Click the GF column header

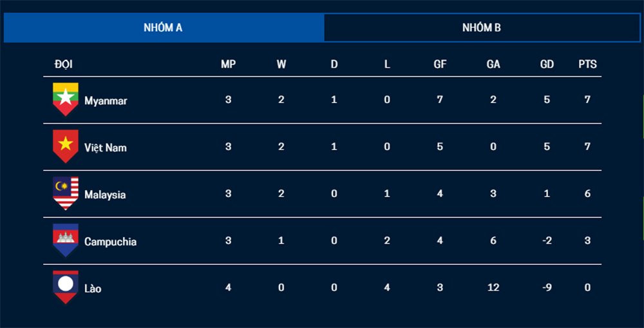(440, 64)
